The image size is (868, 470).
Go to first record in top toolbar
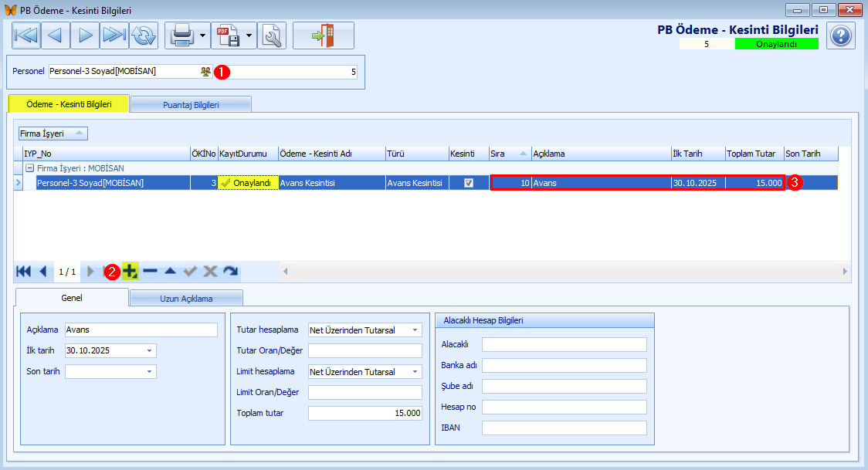tap(26, 36)
